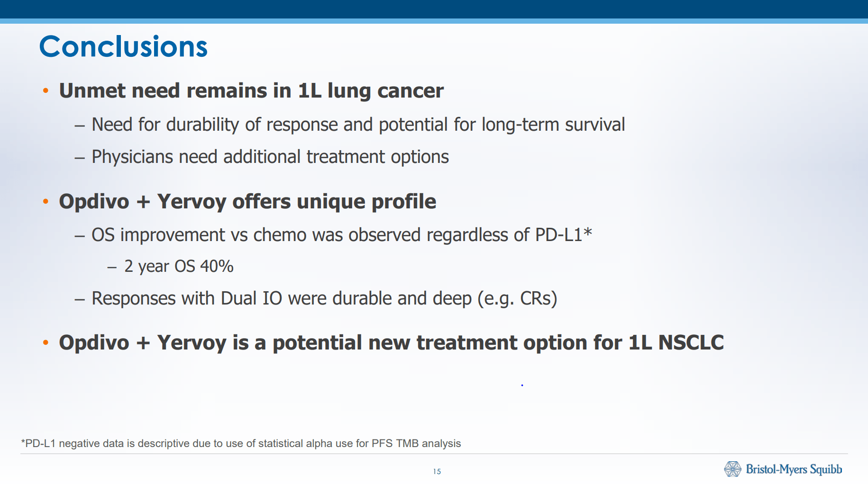
Task: Click the Bristol-Myers Squibb logo emblem
Action: pos(732,469)
